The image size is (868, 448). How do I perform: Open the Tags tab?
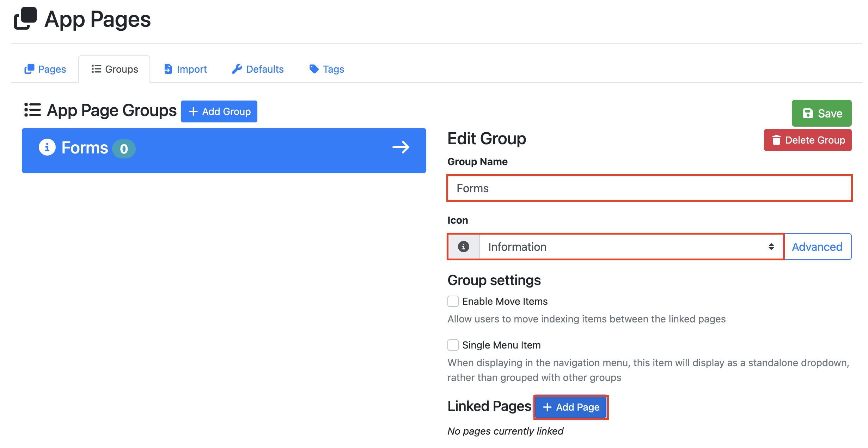click(x=326, y=69)
